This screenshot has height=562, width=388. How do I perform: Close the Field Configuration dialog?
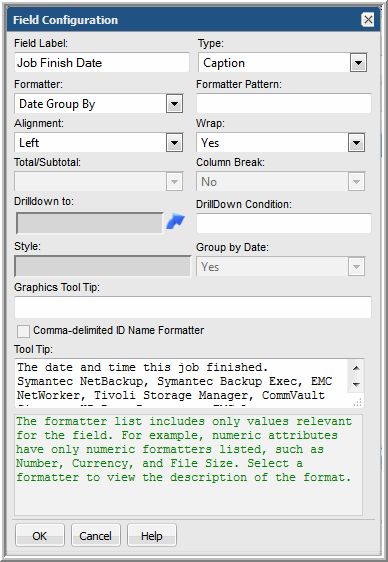(x=368, y=20)
